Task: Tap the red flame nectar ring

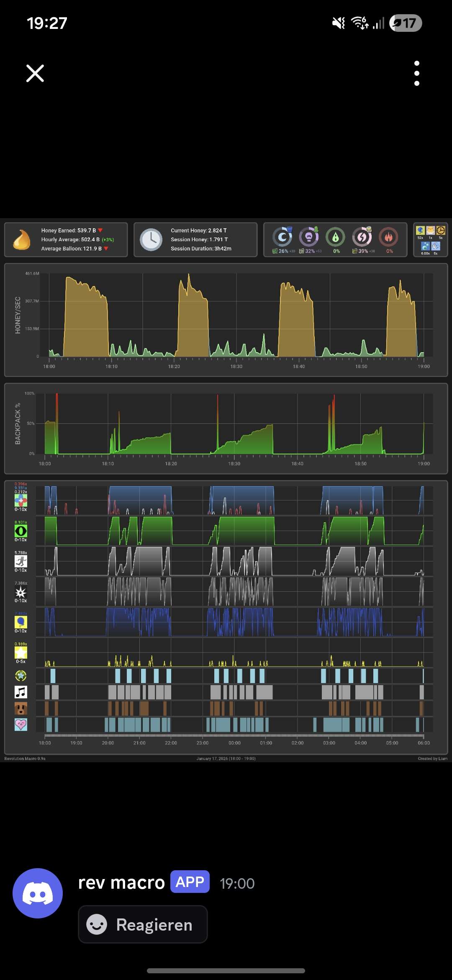Action: (x=389, y=237)
